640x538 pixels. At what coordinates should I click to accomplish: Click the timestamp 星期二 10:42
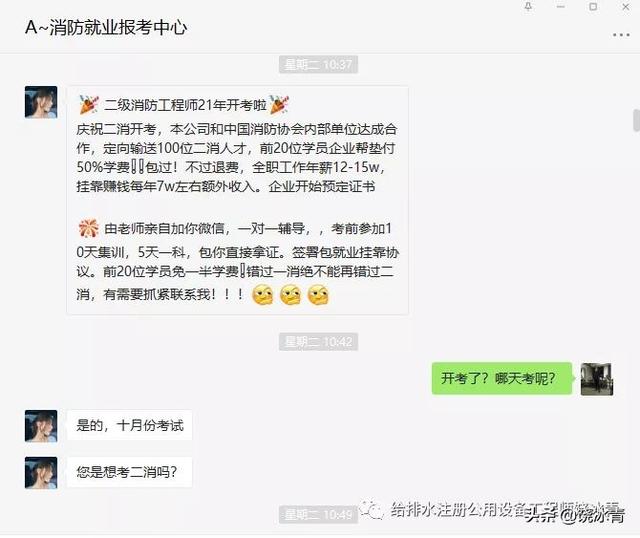318,342
